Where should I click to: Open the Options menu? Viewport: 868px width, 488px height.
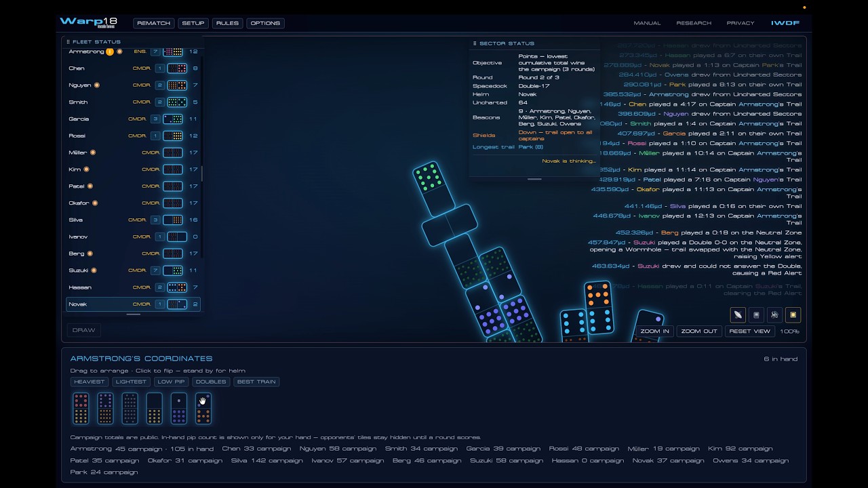(265, 23)
